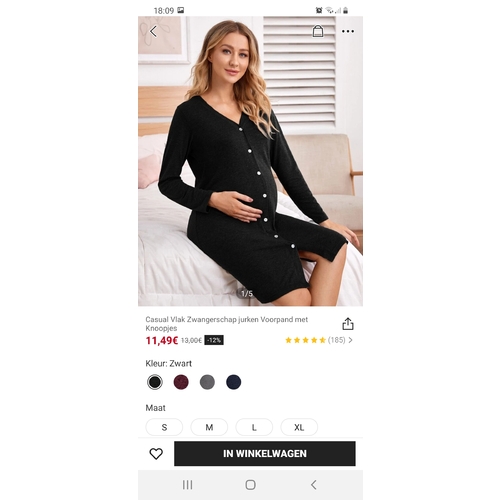The height and width of the screenshot is (500, 500).
Task: Select size M option
Action: coord(209,427)
